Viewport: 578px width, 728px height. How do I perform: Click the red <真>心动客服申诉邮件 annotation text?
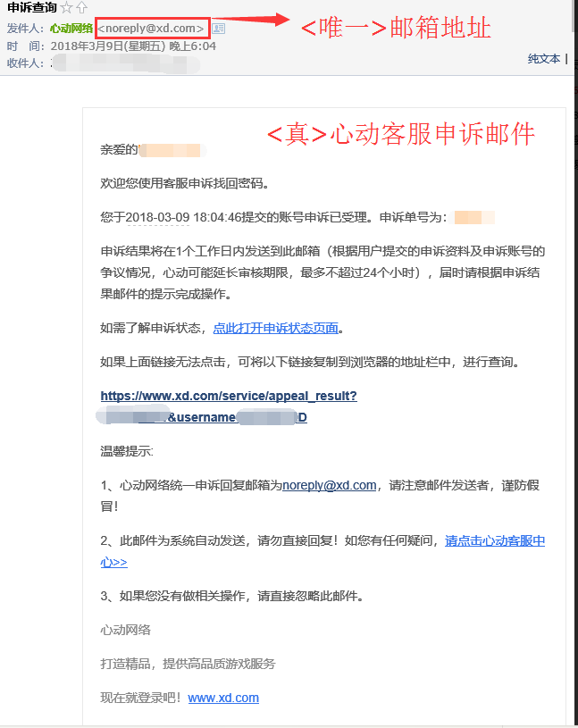(400, 134)
